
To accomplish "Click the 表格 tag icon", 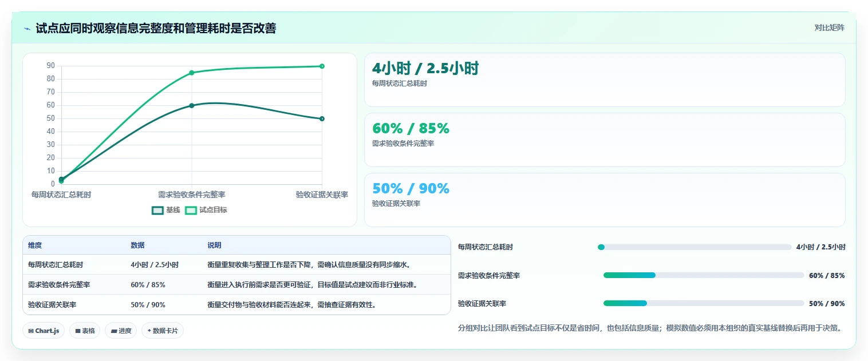I will [77, 331].
